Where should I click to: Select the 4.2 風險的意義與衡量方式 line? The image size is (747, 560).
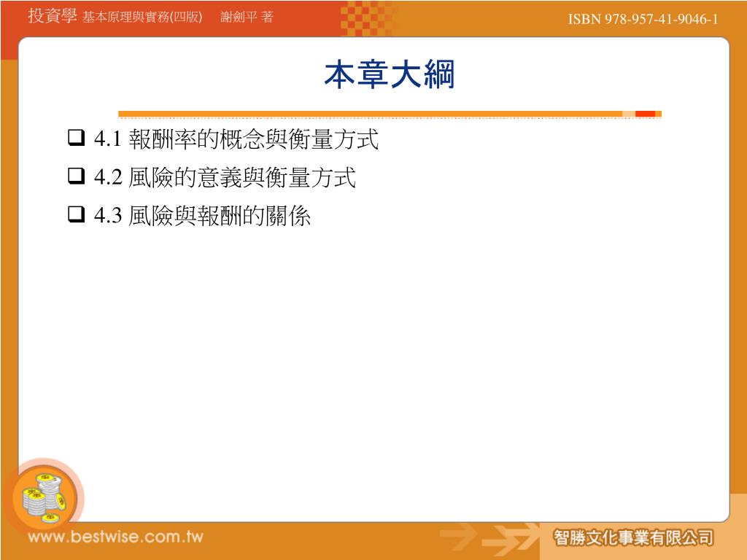pos(225,178)
